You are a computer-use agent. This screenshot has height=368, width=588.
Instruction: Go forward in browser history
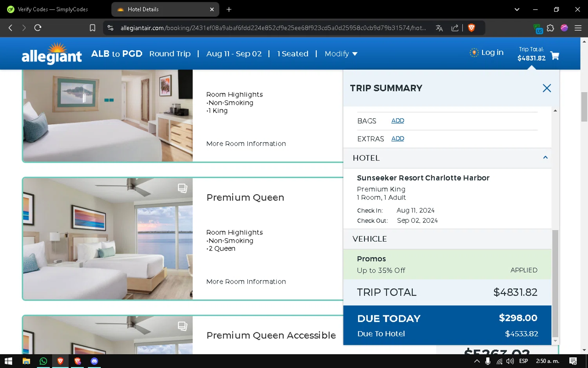coord(24,28)
